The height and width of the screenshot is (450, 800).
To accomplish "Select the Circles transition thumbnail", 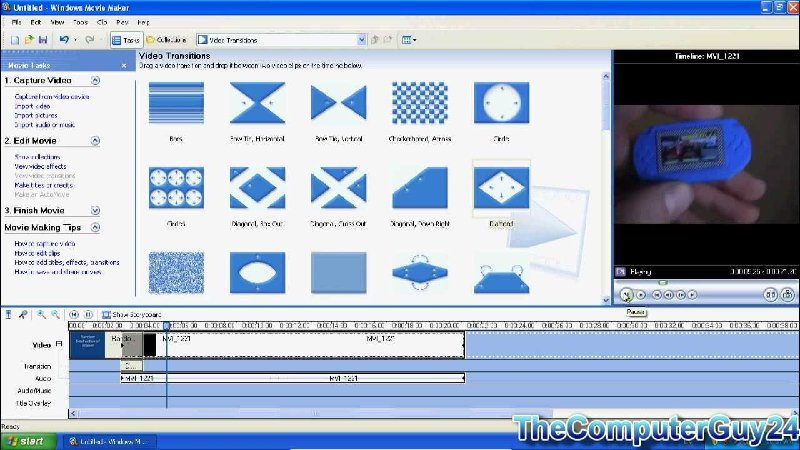I will click(x=176, y=188).
